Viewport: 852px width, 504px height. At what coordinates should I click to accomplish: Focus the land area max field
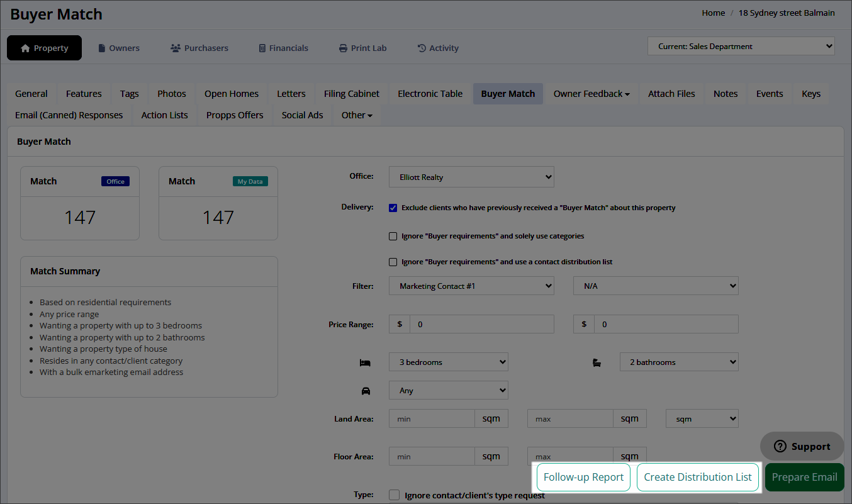point(570,418)
